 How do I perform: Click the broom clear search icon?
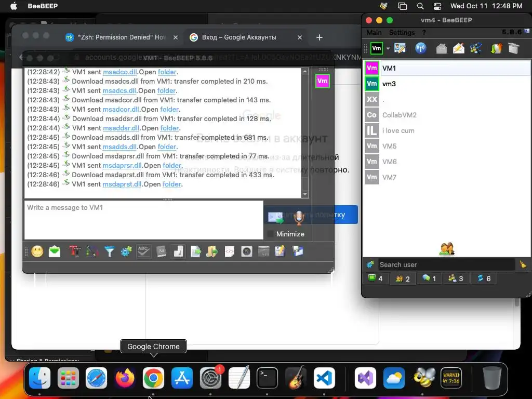[523, 264]
